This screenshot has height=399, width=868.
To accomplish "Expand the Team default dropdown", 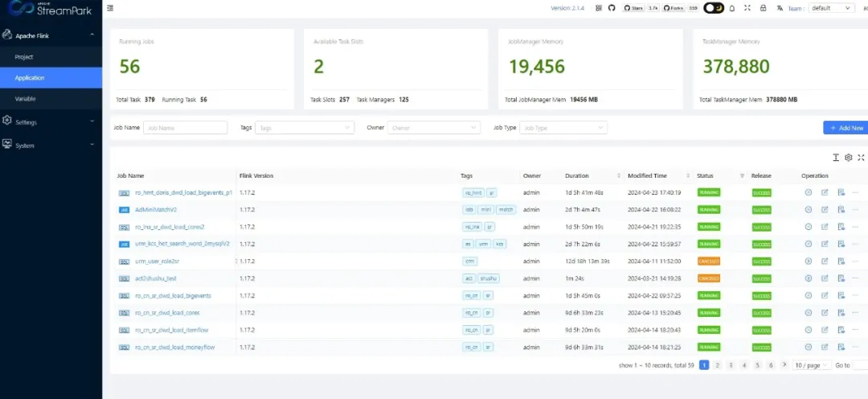I will pos(831,8).
